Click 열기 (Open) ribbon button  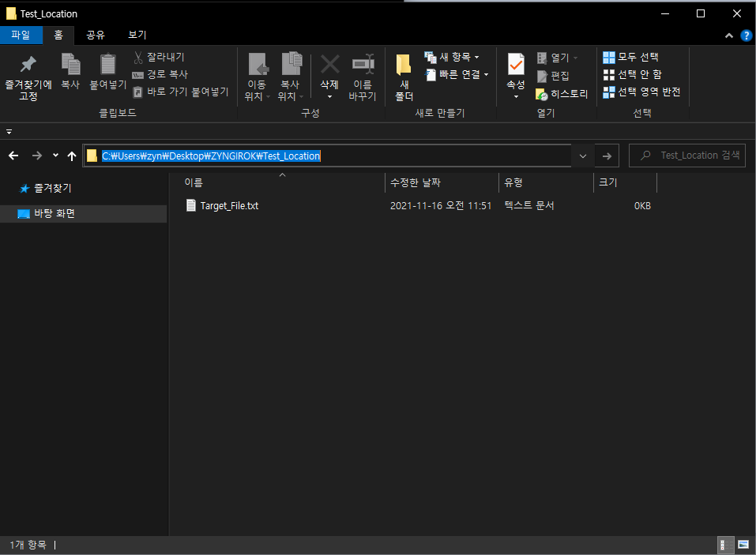(557, 58)
